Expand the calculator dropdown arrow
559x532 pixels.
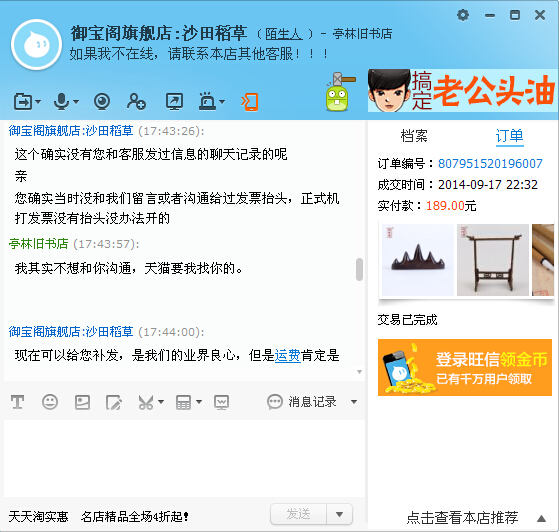click(199, 402)
